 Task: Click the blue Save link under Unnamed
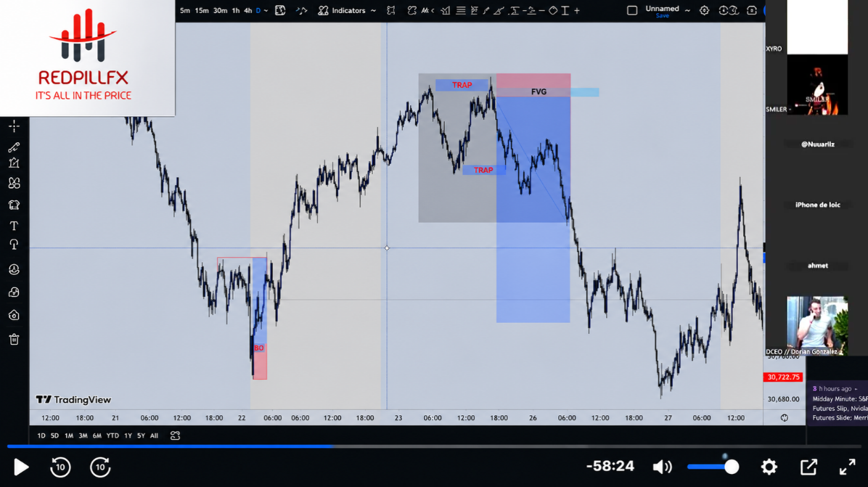[x=662, y=16]
